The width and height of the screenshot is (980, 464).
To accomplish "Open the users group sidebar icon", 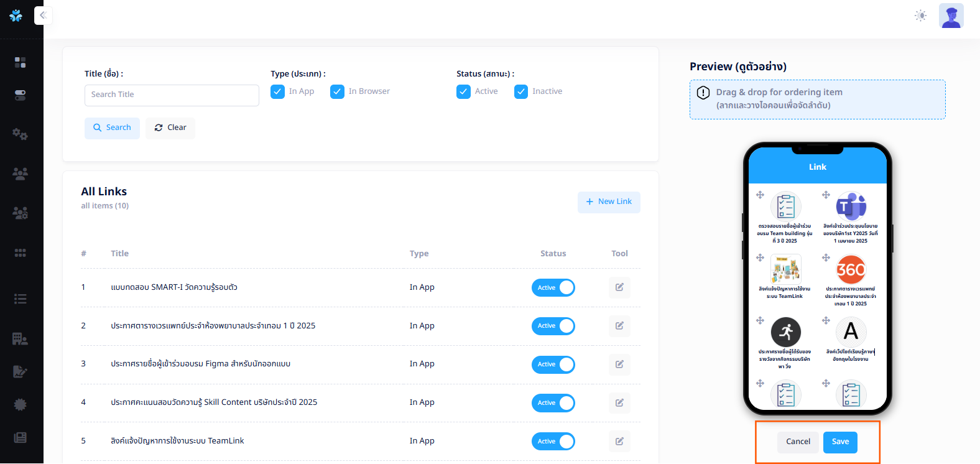I will pyautogui.click(x=20, y=174).
